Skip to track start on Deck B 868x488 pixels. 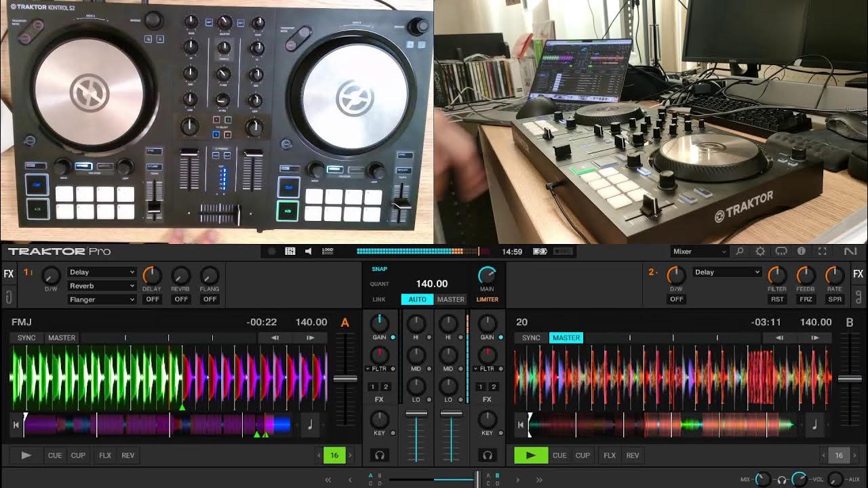tap(521, 426)
